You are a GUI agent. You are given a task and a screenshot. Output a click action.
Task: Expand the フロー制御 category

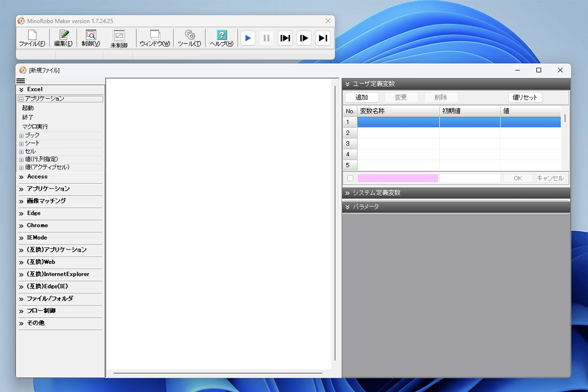60,311
